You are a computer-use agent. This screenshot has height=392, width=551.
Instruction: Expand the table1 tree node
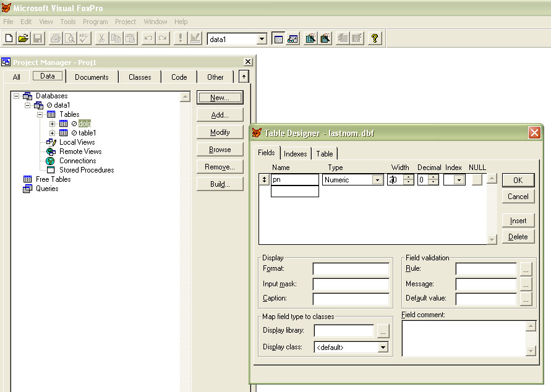click(53, 133)
